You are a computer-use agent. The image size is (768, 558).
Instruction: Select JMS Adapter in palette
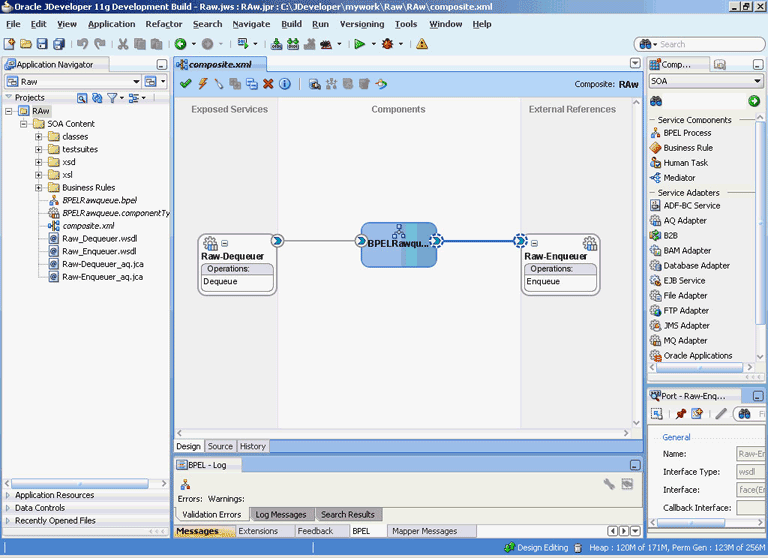pyautogui.click(x=686, y=326)
